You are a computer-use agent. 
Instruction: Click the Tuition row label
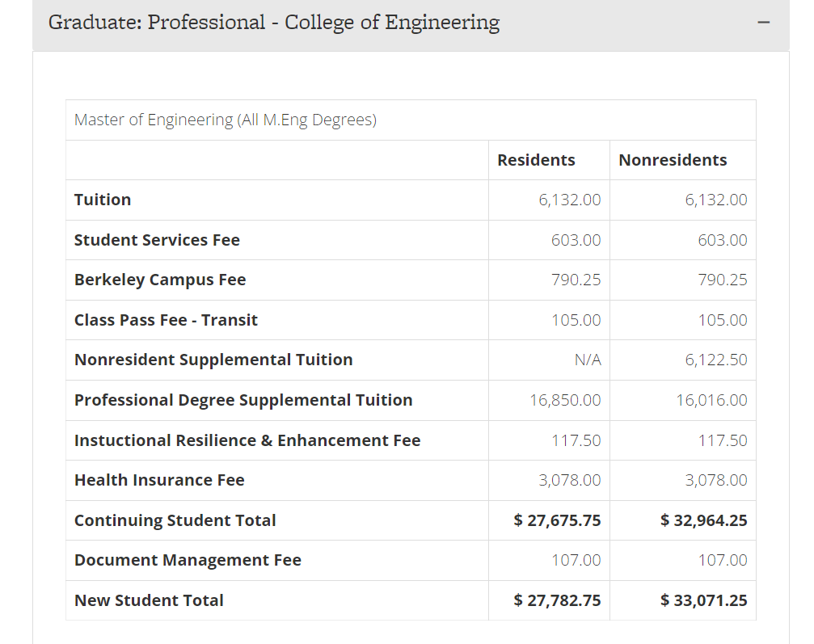point(103,200)
